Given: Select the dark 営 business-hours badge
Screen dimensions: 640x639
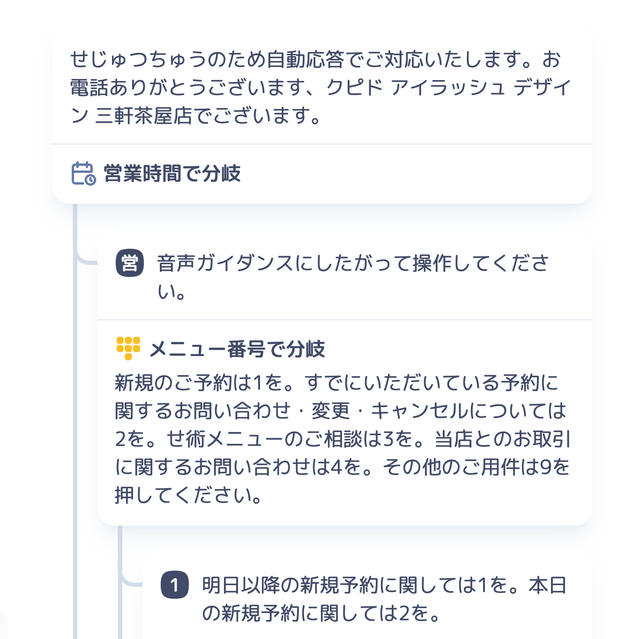Looking at the screenshot, I should (130, 263).
